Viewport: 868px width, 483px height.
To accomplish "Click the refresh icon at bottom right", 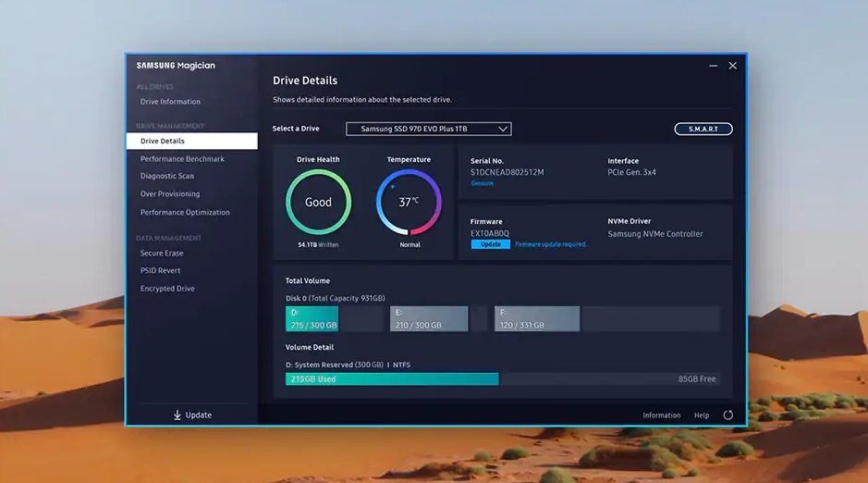I will click(727, 415).
